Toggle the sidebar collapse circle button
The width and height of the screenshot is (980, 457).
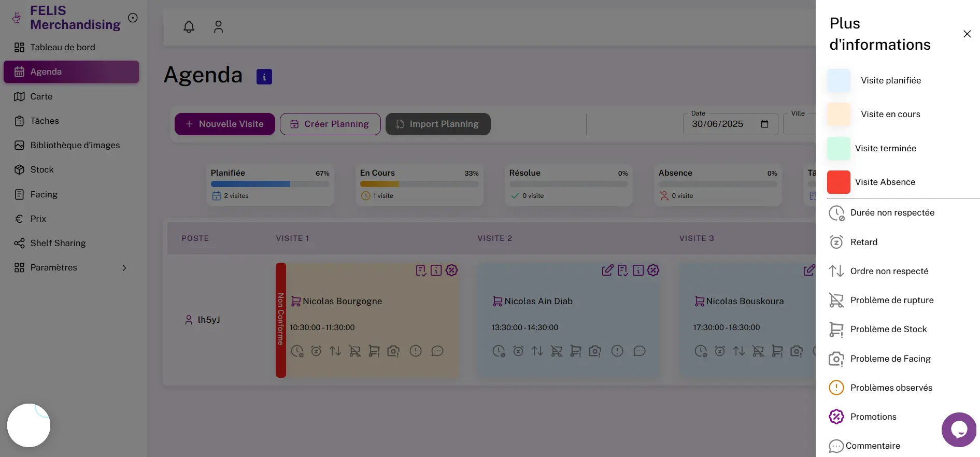coord(133,18)
